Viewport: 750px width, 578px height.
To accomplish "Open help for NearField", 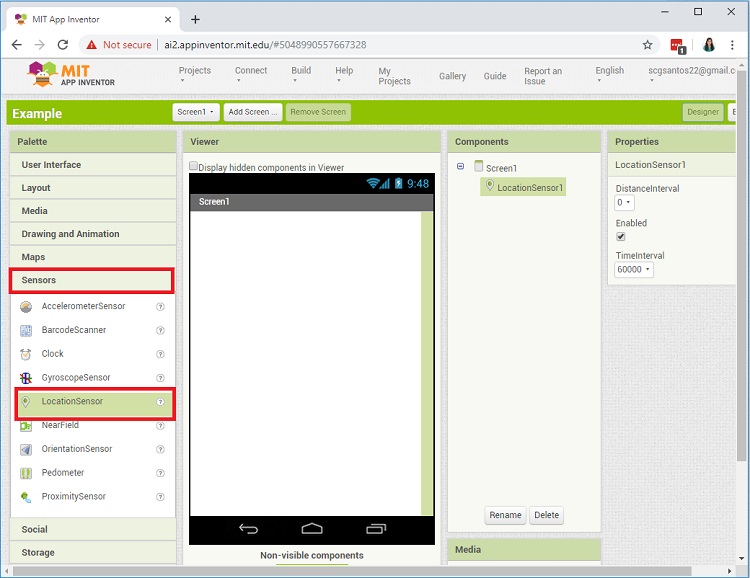I will (161, 425).
